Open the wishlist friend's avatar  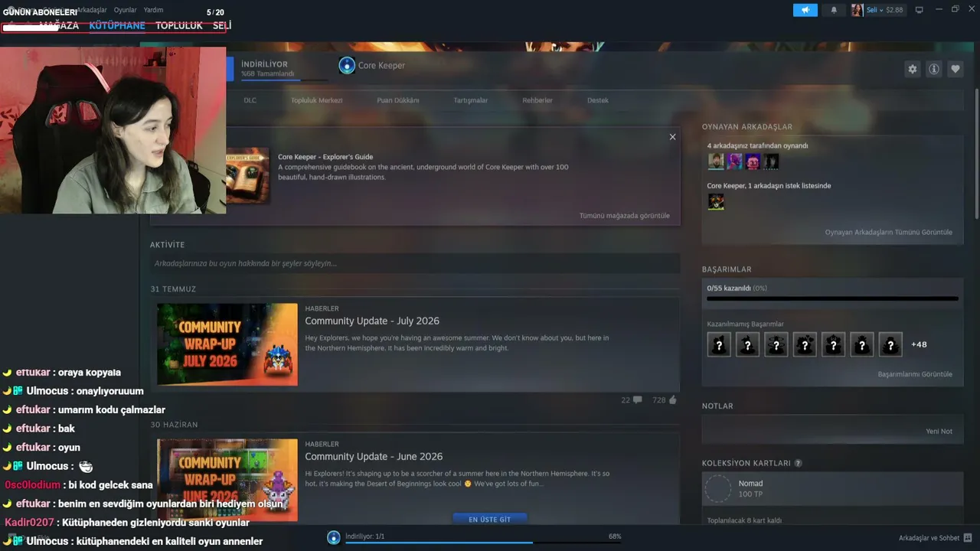pyautogui.click(x=716, y=201)
